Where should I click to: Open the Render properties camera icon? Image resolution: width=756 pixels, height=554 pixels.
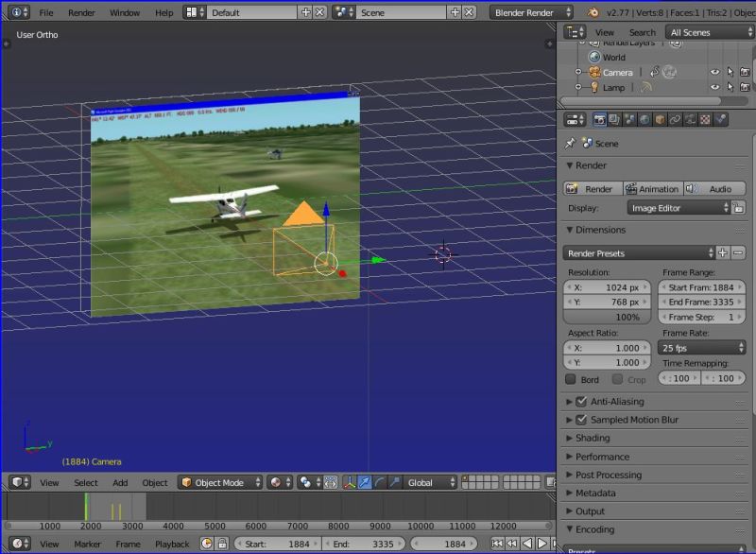pos(600,120)
